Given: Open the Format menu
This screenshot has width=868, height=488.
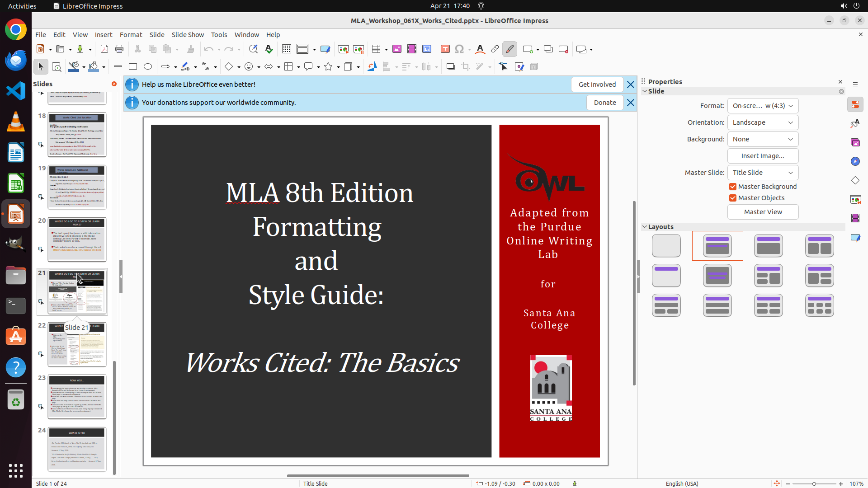Looking at the screenshot, I should click(x=131, y=35).
